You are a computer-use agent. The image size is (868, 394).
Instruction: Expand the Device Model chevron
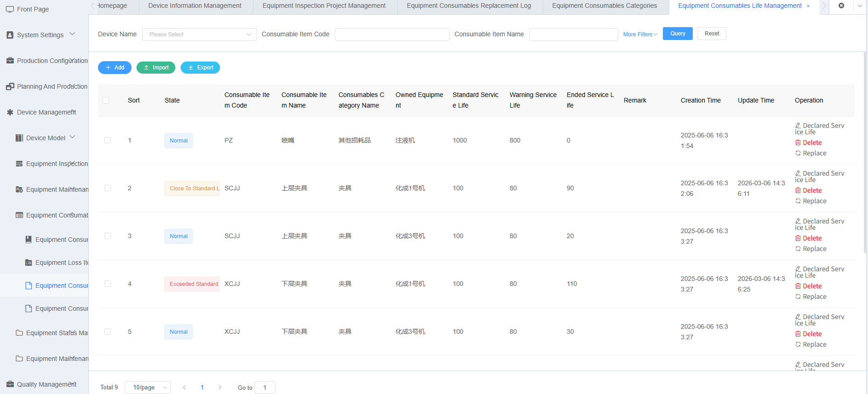[72, 137]
